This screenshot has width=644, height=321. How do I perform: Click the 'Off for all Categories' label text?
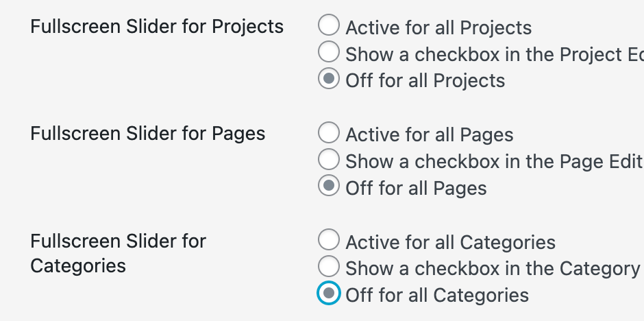point(437,296)
